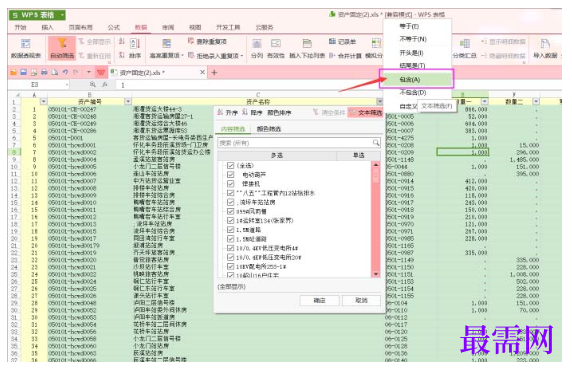This screenshot has height=371, width=572.
Task: Click the 排序 sort dialog icon
Action: [x=135, y=43]
